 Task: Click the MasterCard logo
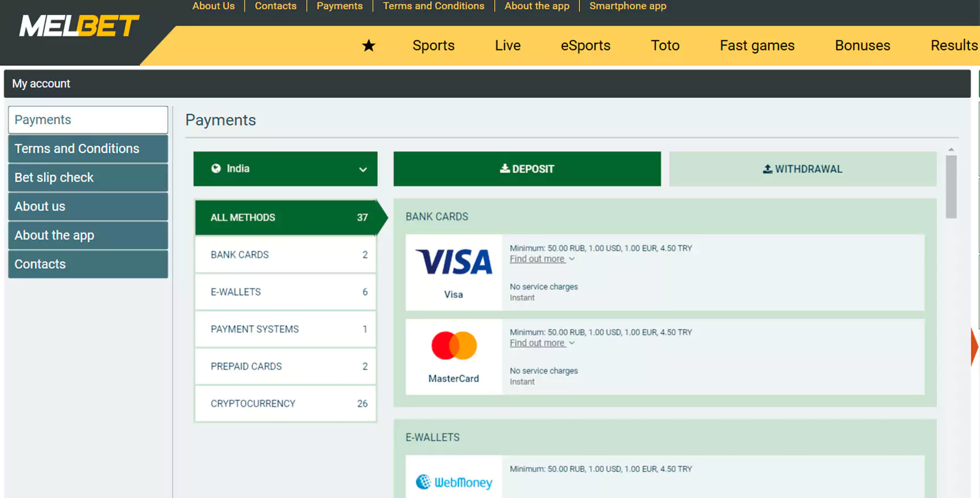click(454, 346)
